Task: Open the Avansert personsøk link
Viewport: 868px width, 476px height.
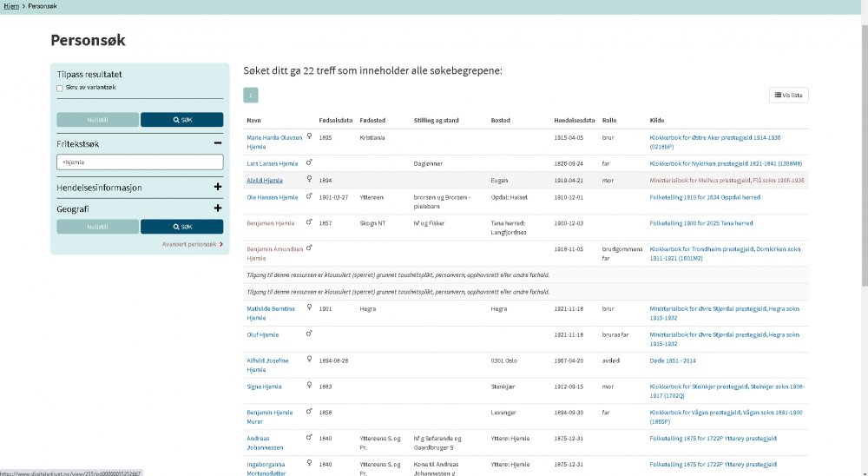Action: coord(191,244)
